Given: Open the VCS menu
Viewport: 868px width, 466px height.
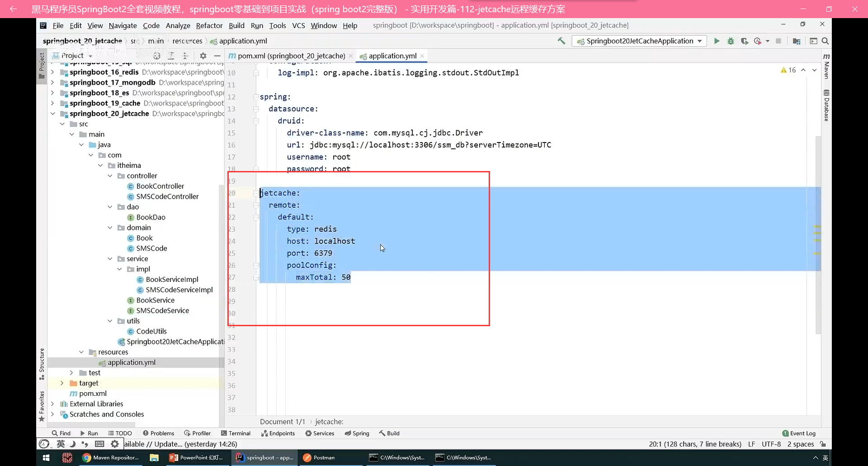Looking at the screenshot, I should click(298, 25).
